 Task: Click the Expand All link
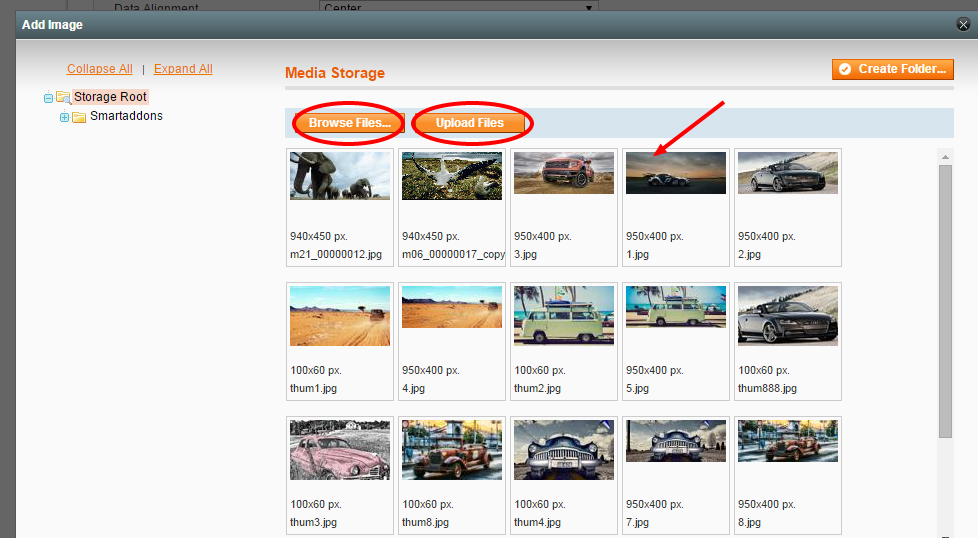[183, 69]
